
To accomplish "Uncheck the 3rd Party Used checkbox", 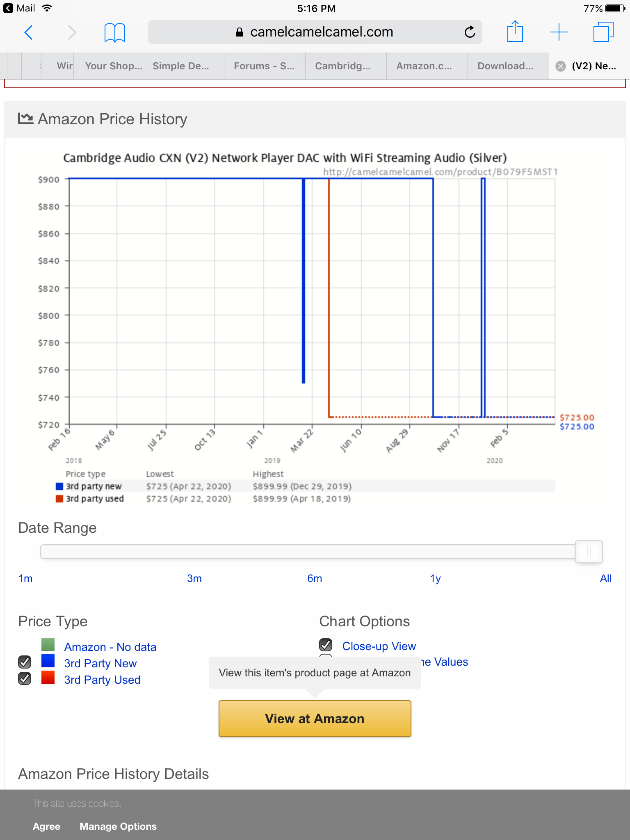I will click(x=25, y=678).
